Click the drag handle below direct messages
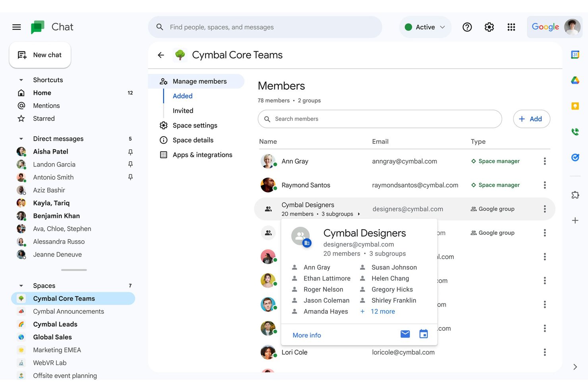Viewport: 588px width, 392px height. tap(74, 270)
